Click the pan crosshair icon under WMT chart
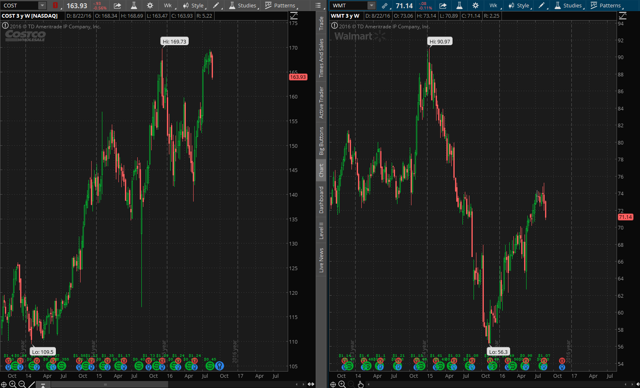Image resolution: width=640 pixels, height=388 pixels. tap(333, 384)
